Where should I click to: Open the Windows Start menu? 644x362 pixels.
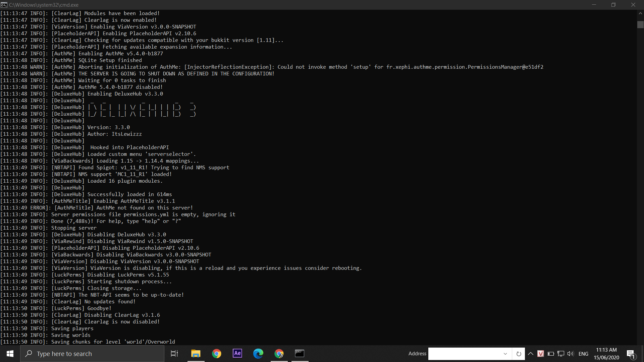[x=10, y=354]
